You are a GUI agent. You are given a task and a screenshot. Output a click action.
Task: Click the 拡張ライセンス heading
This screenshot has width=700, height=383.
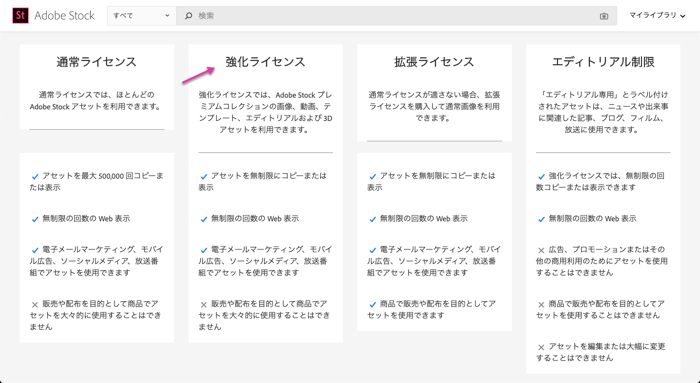(x=434, y=62)
